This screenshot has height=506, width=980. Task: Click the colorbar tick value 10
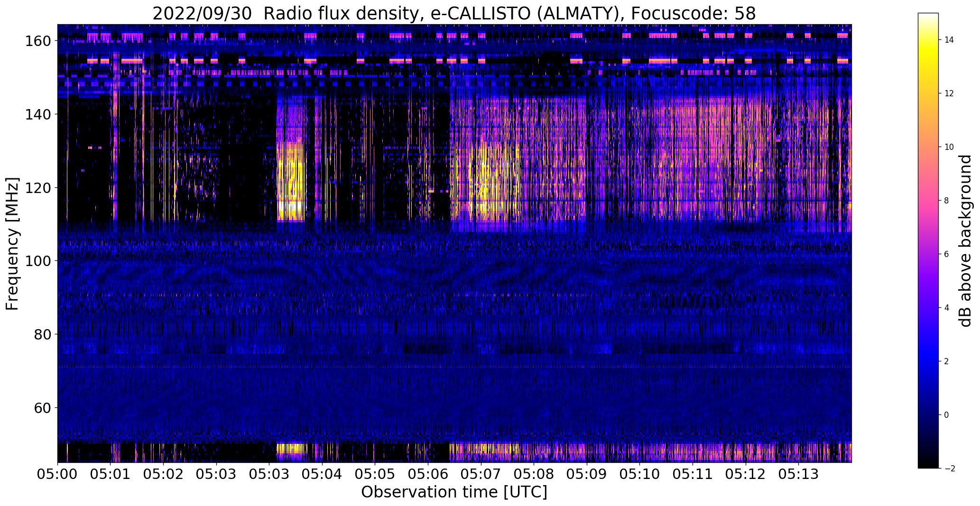(949, 147)
